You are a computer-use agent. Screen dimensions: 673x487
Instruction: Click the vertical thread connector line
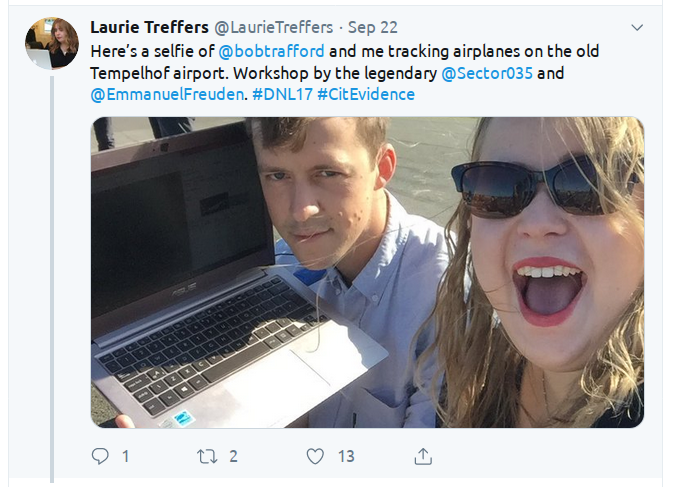click(x=52, y=279)
